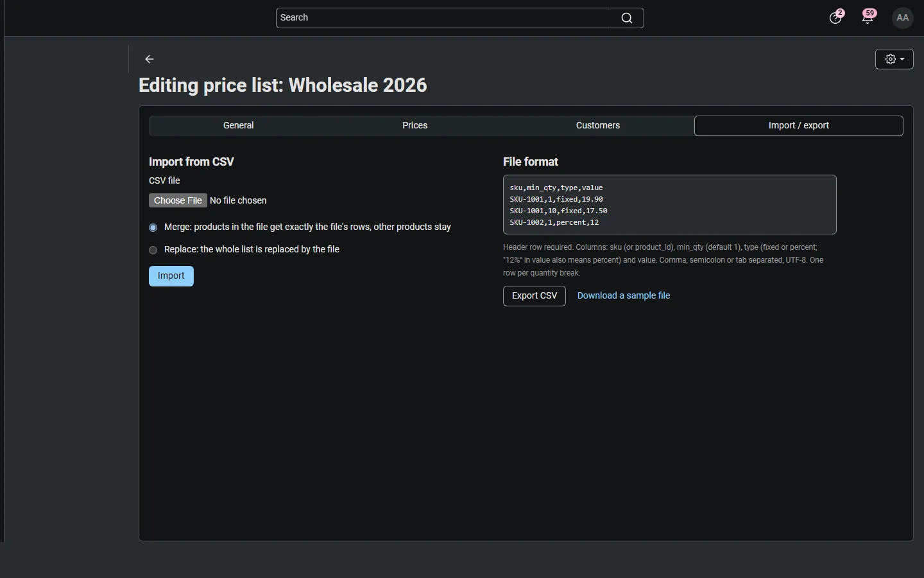The height and width of the screenshot is (578, 924).
Task: Click the 'Import from CSV' heading
Action: click(191, 162)
